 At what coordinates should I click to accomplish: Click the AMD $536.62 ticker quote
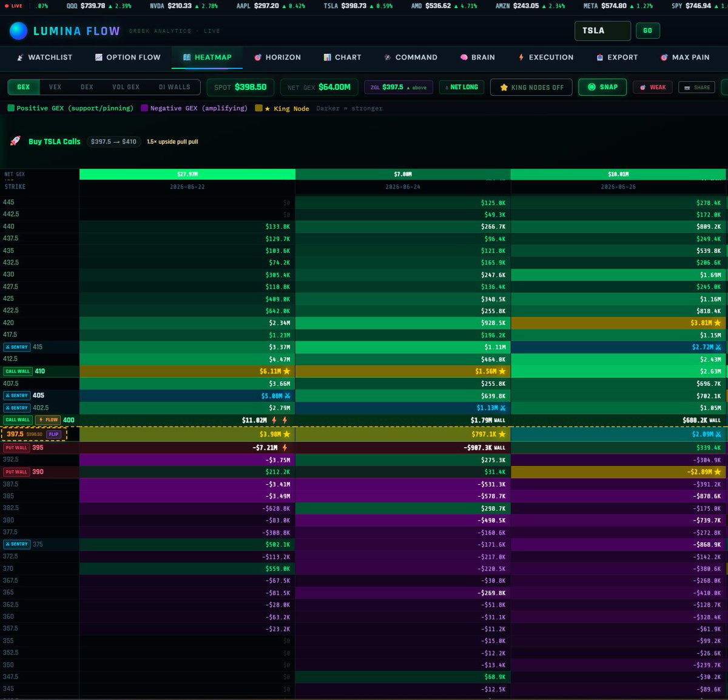[444, 5]
